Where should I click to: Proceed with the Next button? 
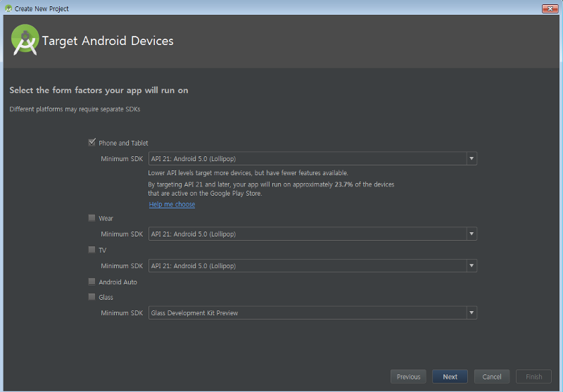[450, 377]
